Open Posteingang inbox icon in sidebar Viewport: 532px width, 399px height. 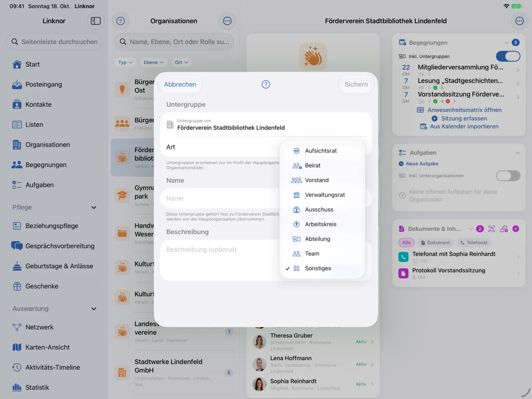coord(17,84)
